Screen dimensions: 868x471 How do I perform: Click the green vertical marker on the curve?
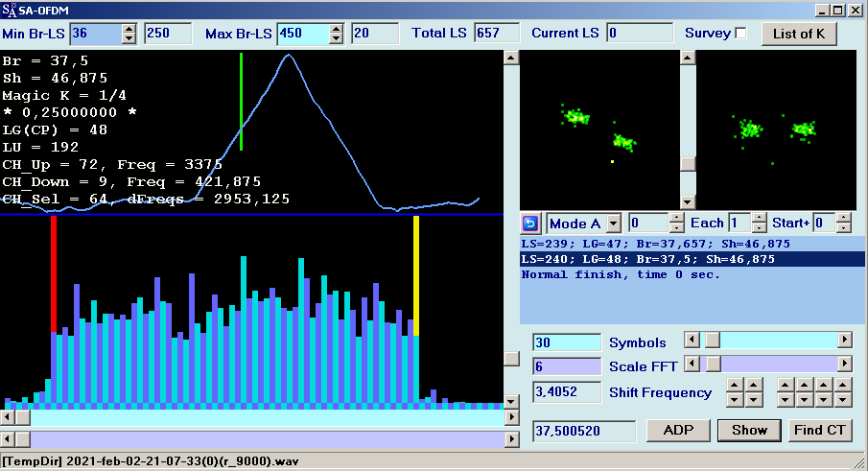[x=242, y=102]
